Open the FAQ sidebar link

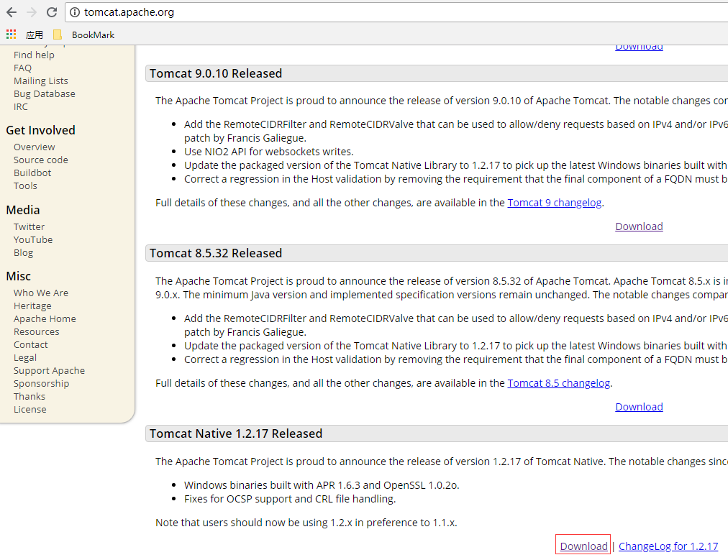click(x=23, y=68)
